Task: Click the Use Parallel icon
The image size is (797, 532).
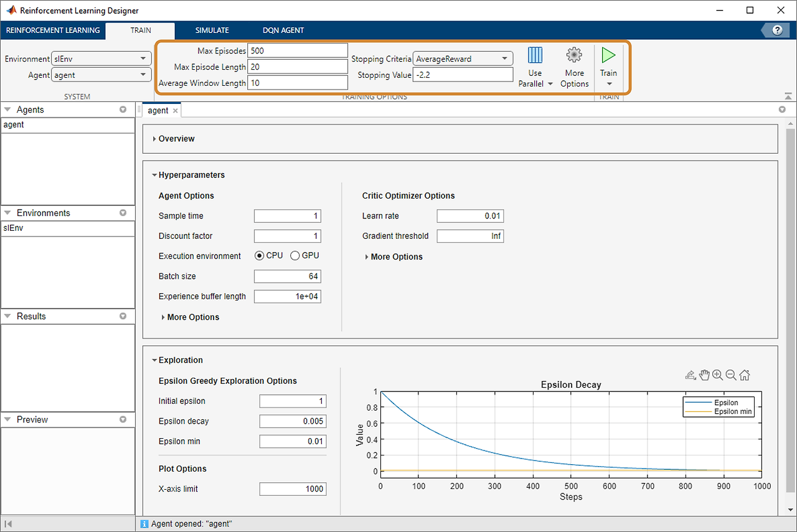Action: point(535,55)
